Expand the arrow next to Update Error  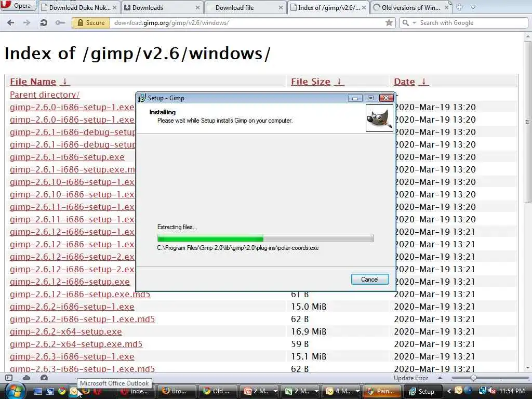pyautogui.click(x=440, y=378)
